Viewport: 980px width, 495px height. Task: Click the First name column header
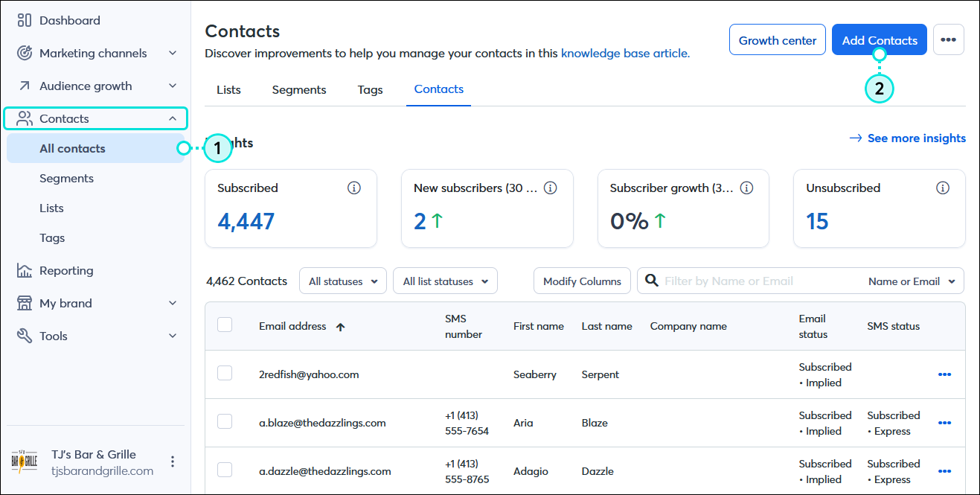point(539,326)
